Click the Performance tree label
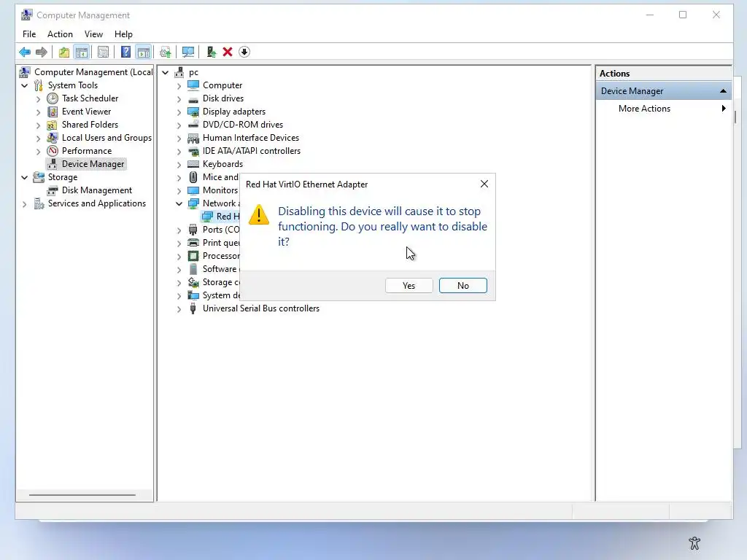The image size is (747, 560). tap(87, 151)
